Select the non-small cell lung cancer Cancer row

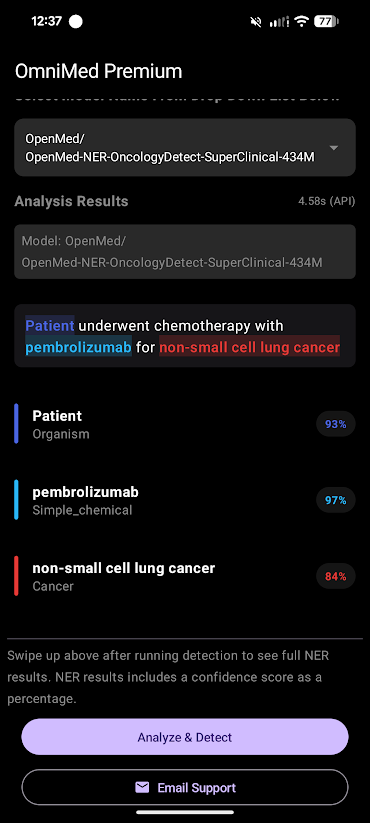click(185, 576)
